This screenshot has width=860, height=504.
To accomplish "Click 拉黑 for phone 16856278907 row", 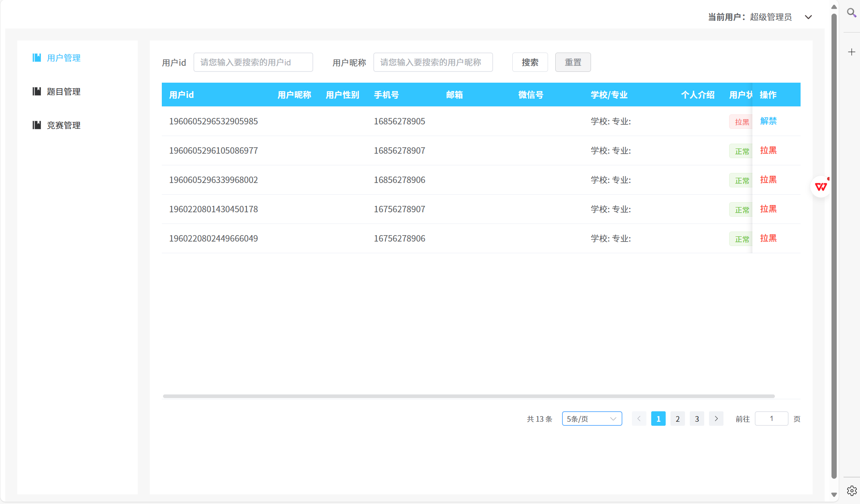I will pos(768,150).
